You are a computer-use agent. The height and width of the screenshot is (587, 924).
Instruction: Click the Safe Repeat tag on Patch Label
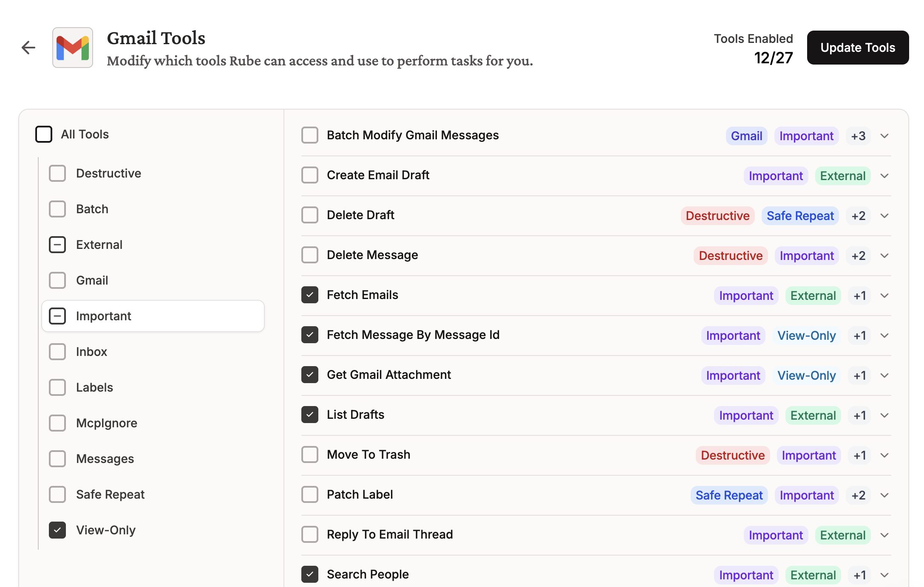click(729, 495)
